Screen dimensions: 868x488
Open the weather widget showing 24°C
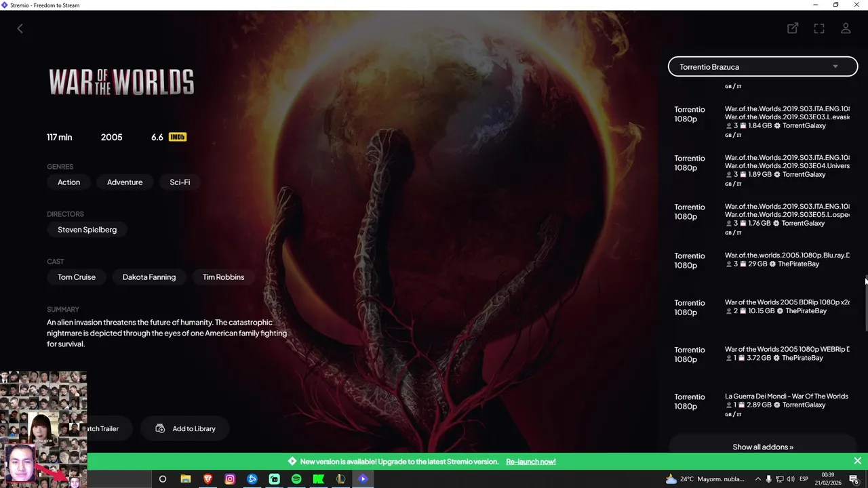[x=705, y=479]
